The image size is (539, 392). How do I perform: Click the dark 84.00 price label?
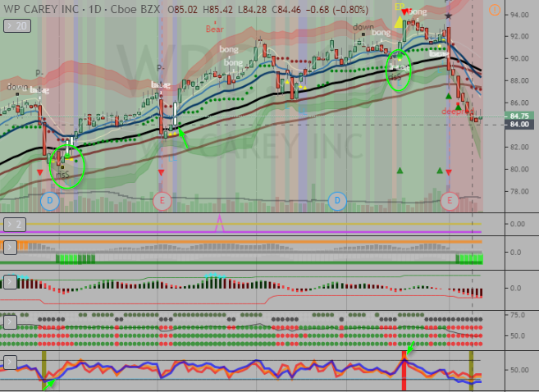519,124
